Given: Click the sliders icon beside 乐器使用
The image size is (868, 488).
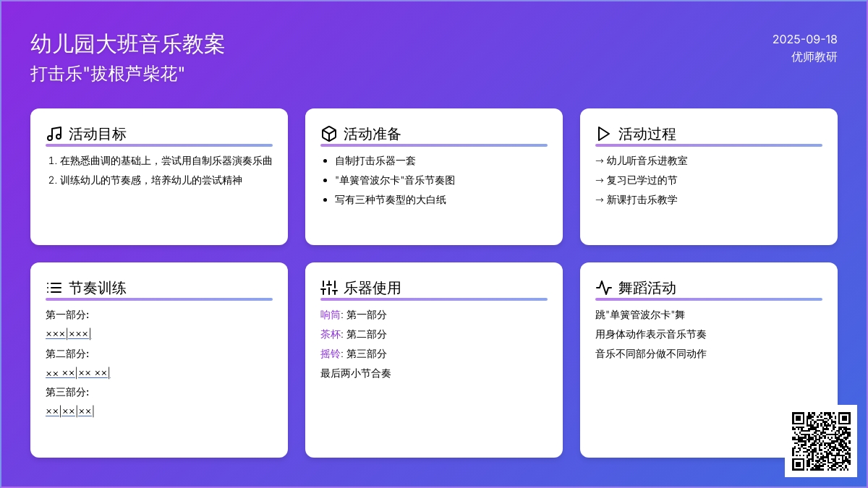Looking at the screenshot, I should tap(329, 288).
